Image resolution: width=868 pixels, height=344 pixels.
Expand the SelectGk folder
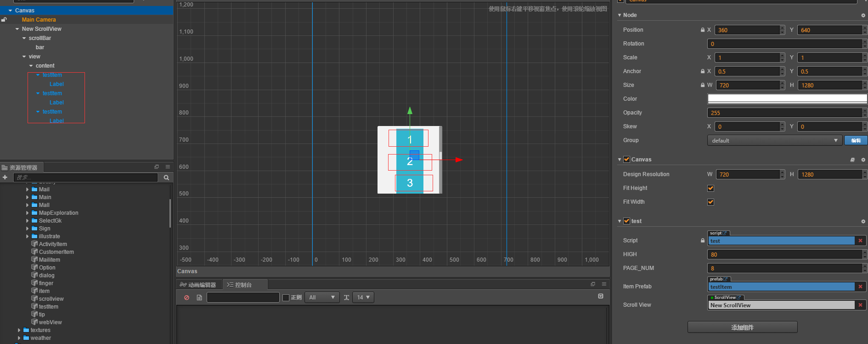point(28,221)
